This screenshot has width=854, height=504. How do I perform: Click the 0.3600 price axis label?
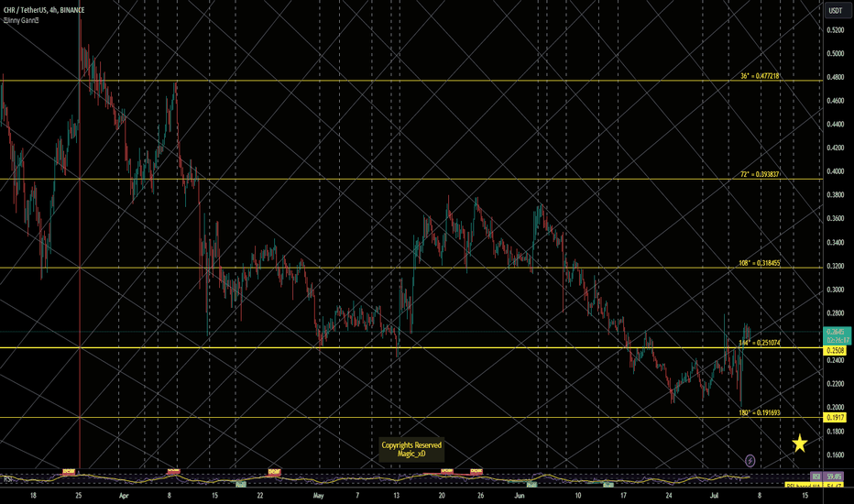tap(835, 218)
